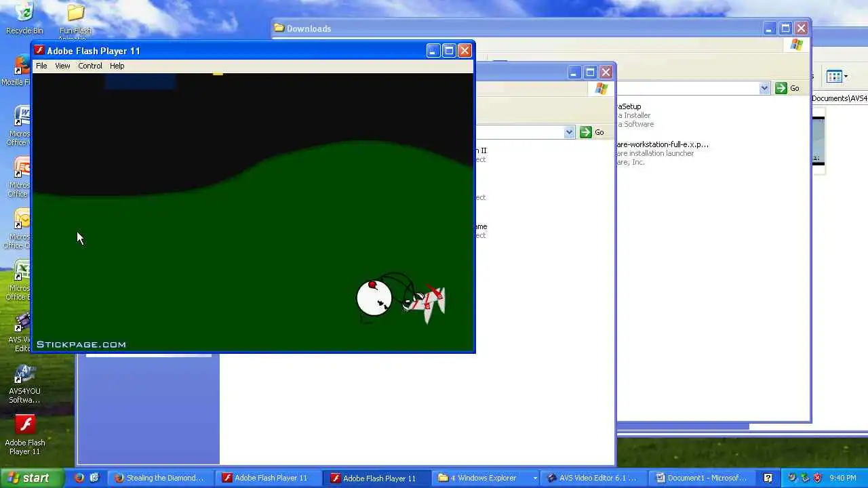Screen dimensions: 868x488
Task: Switch to the first Adobe Flash Player 11 taskbar button
Action: (269, 478)
